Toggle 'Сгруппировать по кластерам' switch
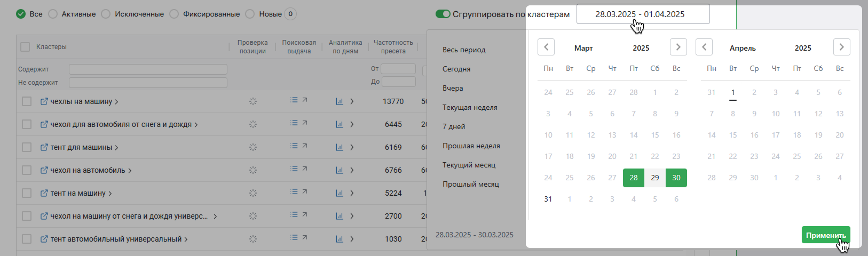This screenshot has width=868, height=256. point(443,14)
